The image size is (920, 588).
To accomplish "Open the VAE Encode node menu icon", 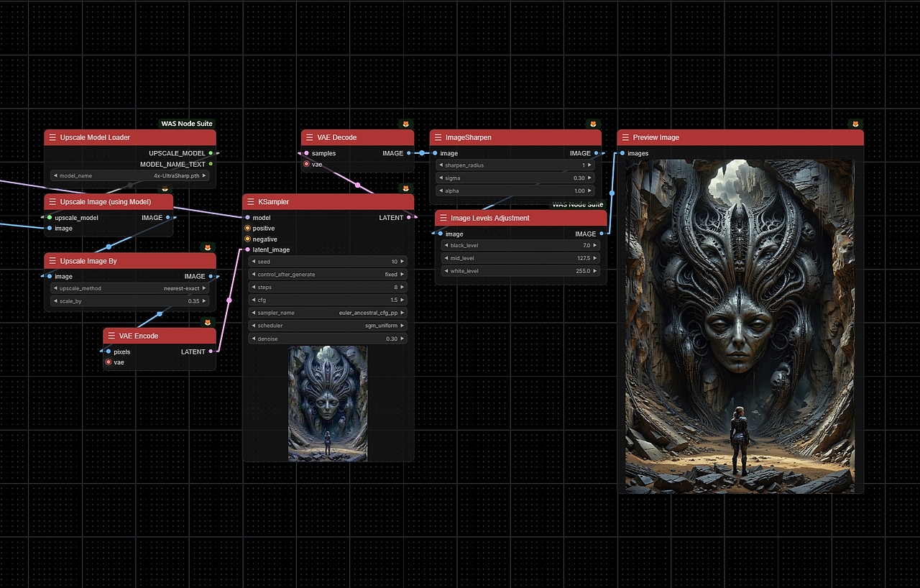I will click(x=111, y=336).
